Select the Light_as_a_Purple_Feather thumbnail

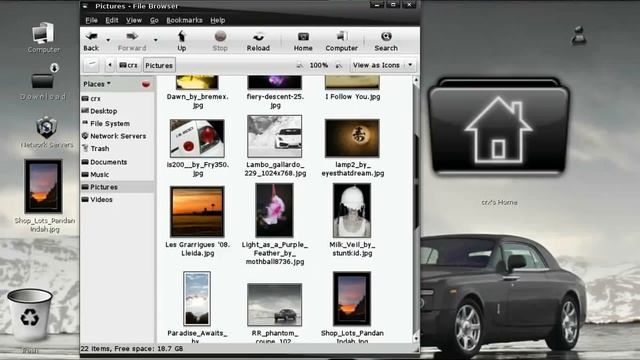(x=274, y=210)
